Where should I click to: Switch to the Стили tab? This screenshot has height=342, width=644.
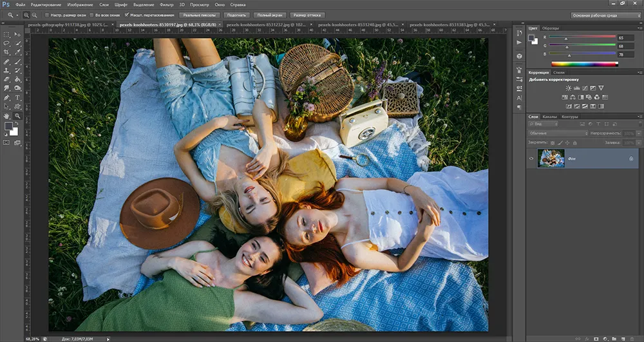tap(560, 72)
